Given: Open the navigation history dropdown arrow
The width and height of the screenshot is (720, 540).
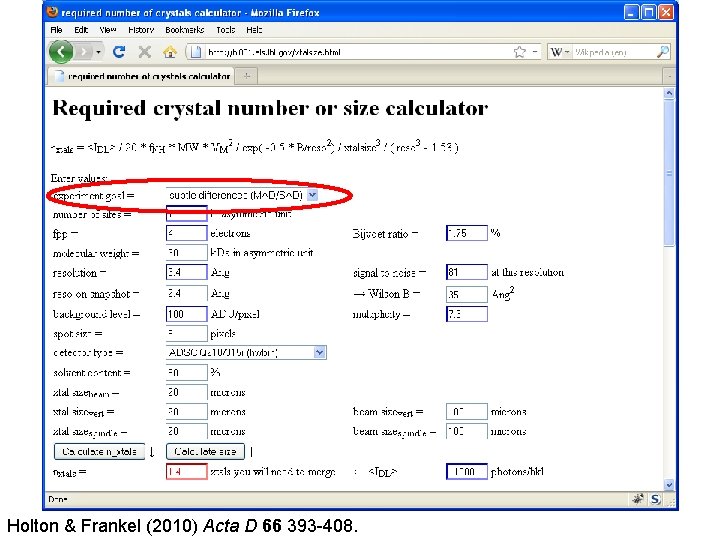Looking at the screenshot, I should pos(98,52).
